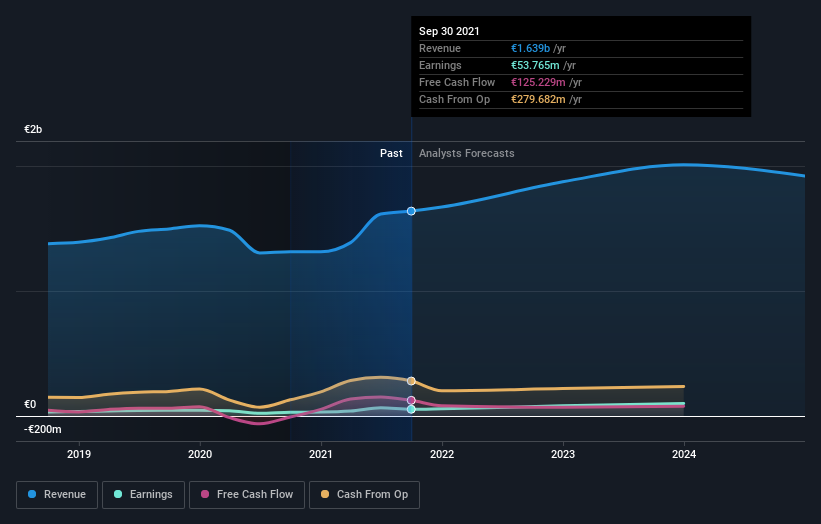Click the Free Cash Flow label in tooltip
The height and width of the screenshot is (524, 821).
[x=457, y=82]
